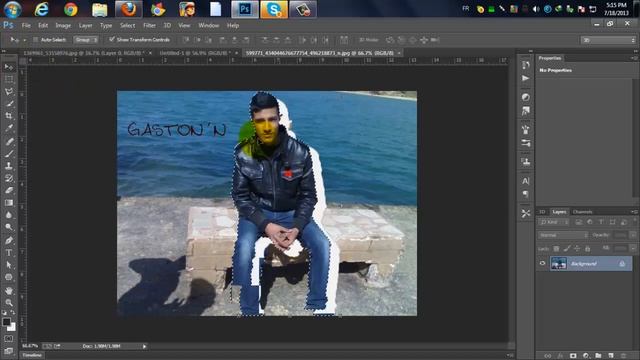
Task: Select the Clone Stamp tool
Action: click(x=9, y=166)
